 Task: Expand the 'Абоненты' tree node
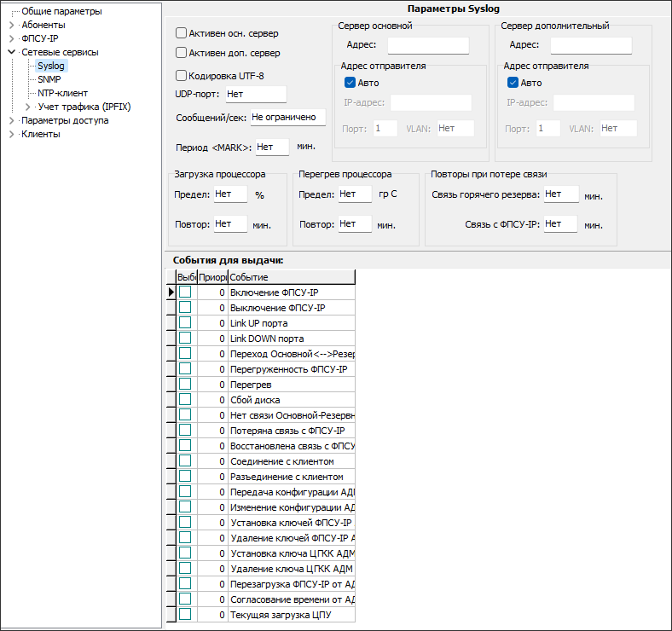11,25
